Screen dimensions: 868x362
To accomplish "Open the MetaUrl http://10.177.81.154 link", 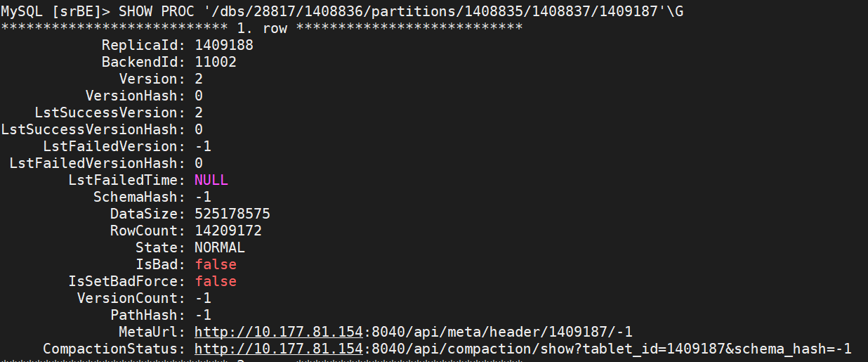I will [279, 332].
